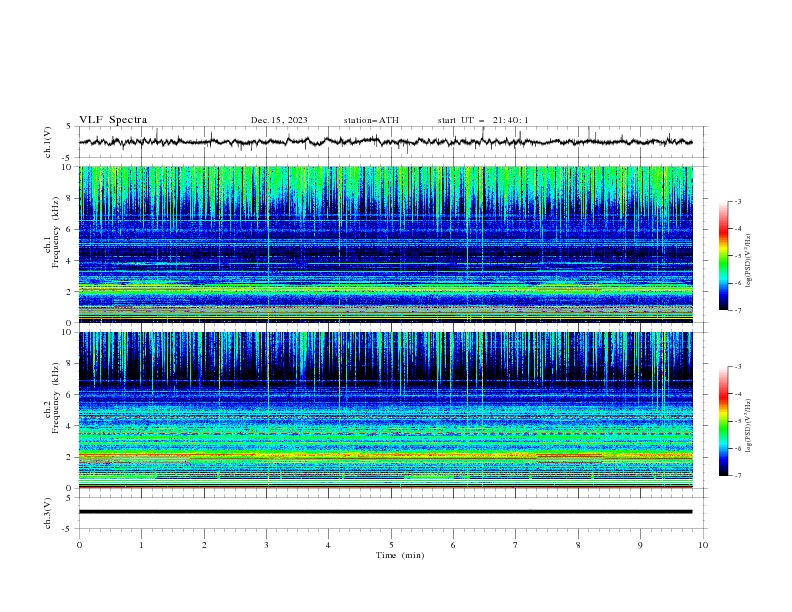This screenshot has height=612, width=792.
Task: Click the "4" kHz tick of ch.1 spectrogram
Action: tap(70, 261)
